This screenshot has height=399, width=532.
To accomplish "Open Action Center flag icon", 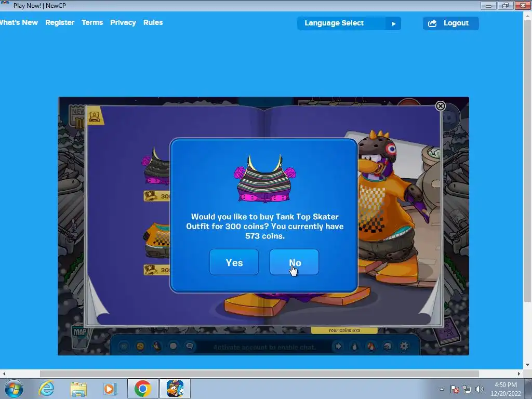I will (455, 389).
